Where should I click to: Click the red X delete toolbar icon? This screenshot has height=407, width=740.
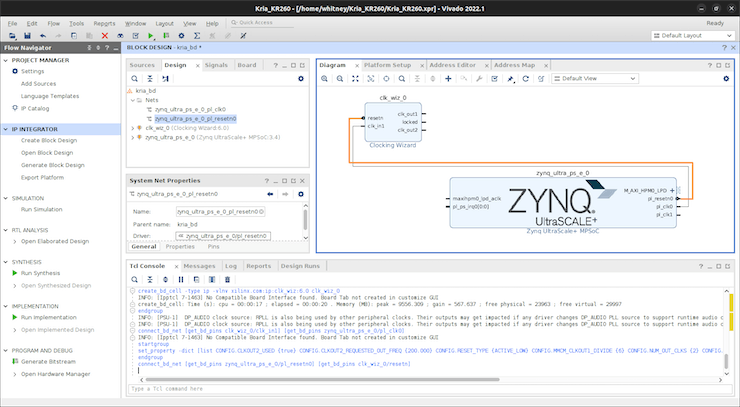106,35
